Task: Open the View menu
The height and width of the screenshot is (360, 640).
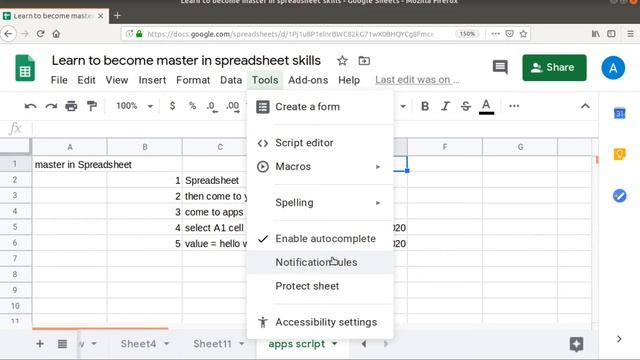Action: (x=117, y=80)
